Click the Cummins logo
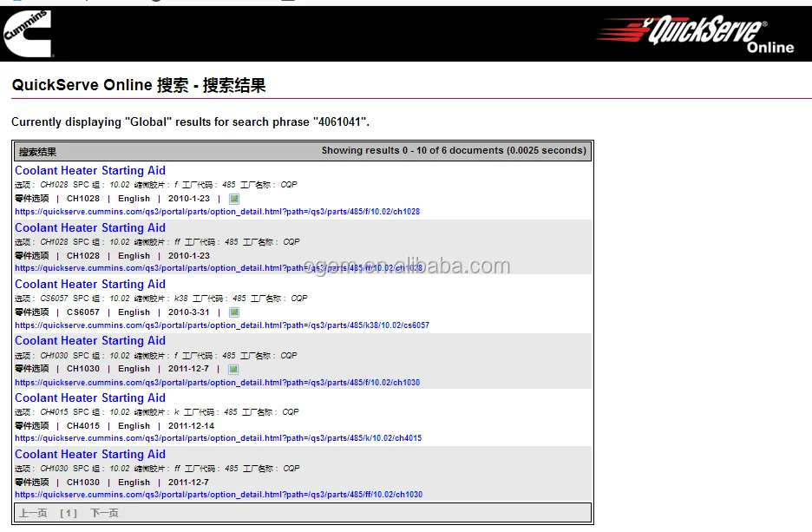The height and width of the screenshot is (532, 812). 27,34
